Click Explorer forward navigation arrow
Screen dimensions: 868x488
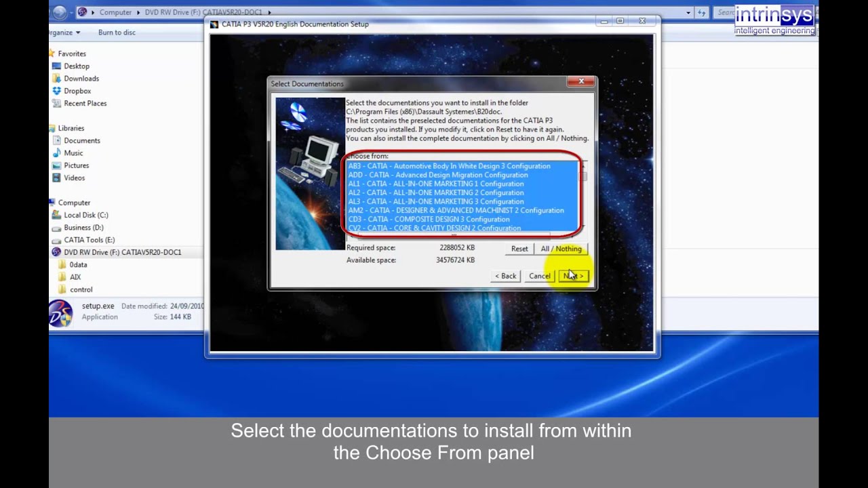tap(60, 12)
